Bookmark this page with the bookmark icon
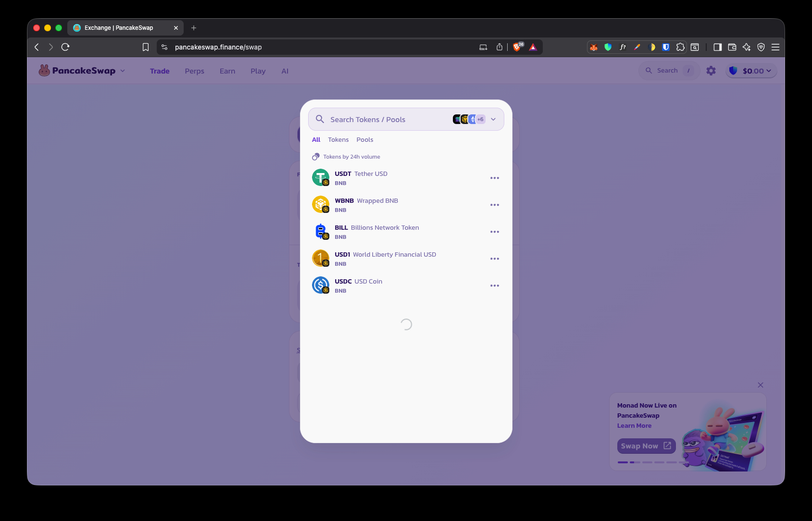Image resolution: width=812 pixels, height=521 pixels. (x=146, y=47)
